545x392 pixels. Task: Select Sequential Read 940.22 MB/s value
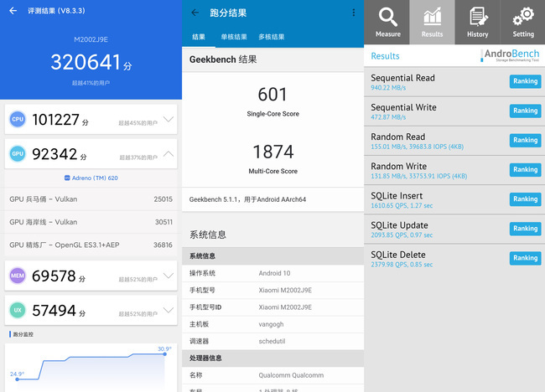pos(388,88)
